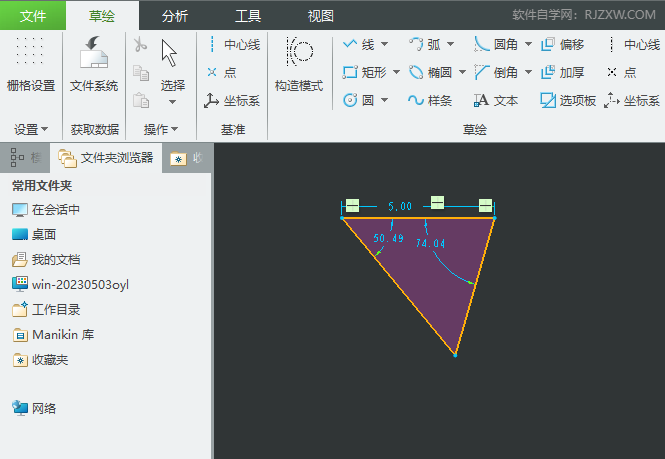
Task: Select the 弧 arc tool
Action: point(425,44)
